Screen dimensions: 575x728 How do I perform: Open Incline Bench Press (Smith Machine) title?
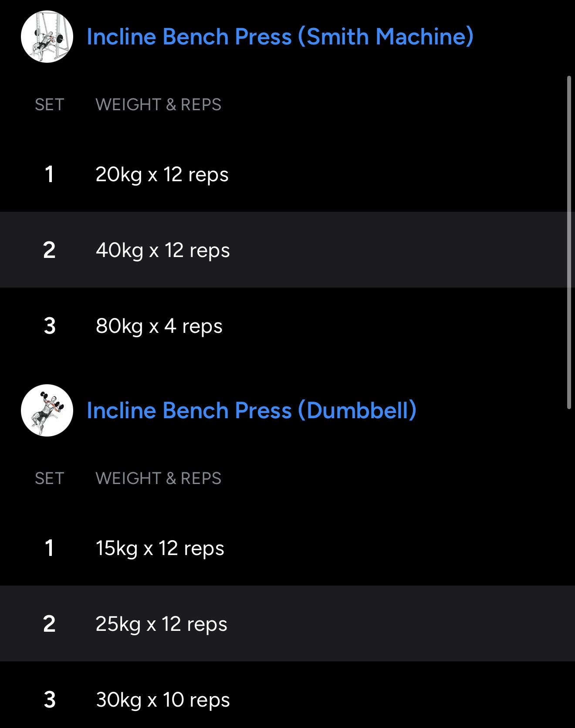click(280, 37)
